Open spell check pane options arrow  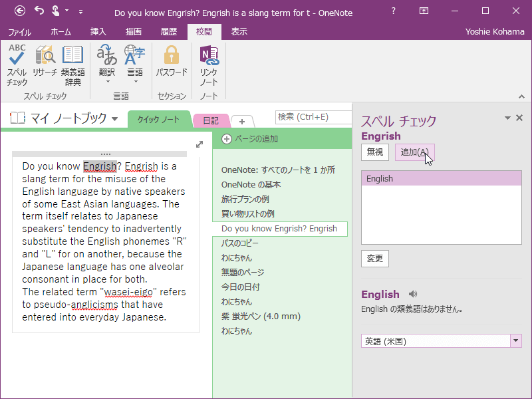[x=507, y=118]
